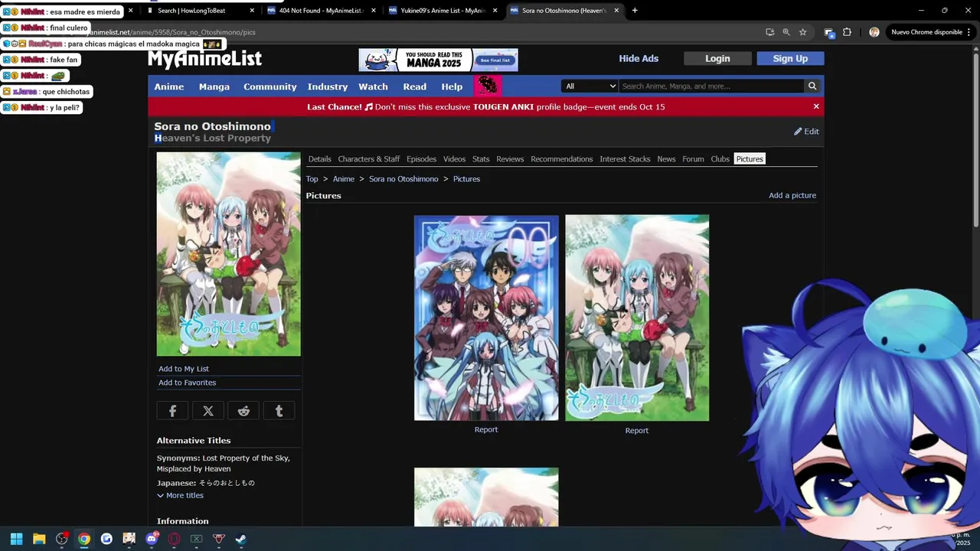
Task: Dismiss the red Tougen Anki banner
Action: 816,106
